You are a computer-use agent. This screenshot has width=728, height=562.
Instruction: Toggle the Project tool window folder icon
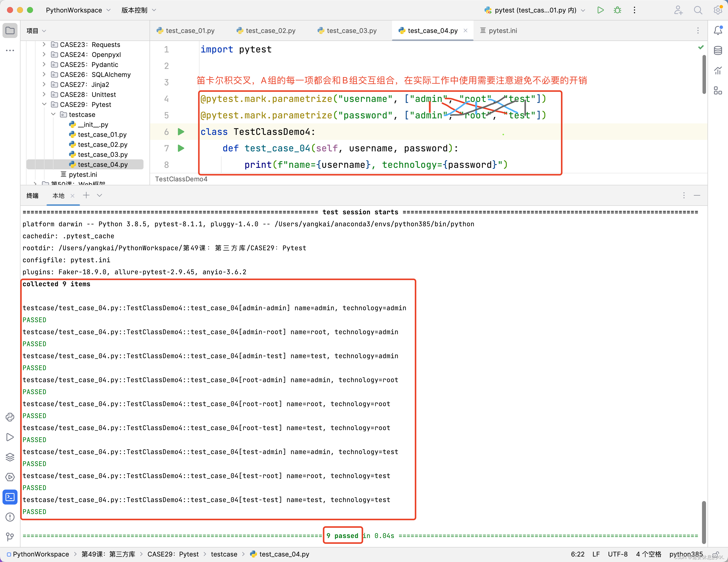point(10,31)
